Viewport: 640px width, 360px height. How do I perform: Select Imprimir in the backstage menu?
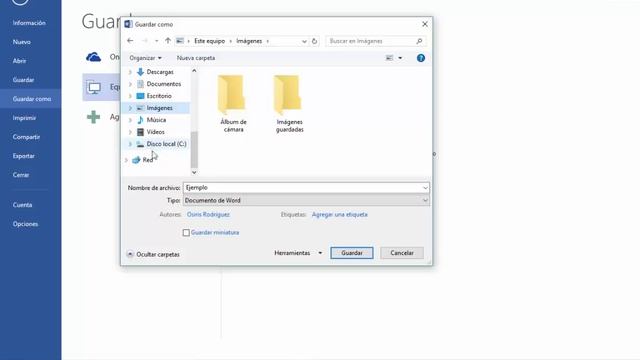click(24, 118)
